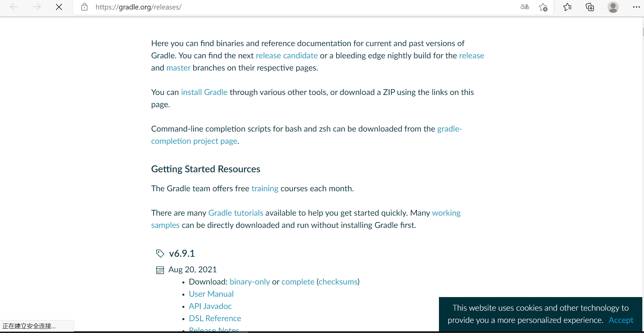The image size is (644, 333).
Task: Click the install Gradle link
Action: pos(204,92)
